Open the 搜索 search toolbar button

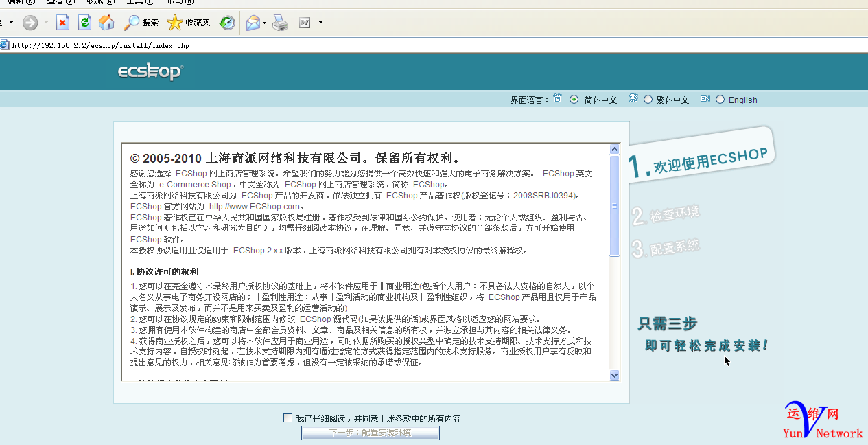[141, 23]
